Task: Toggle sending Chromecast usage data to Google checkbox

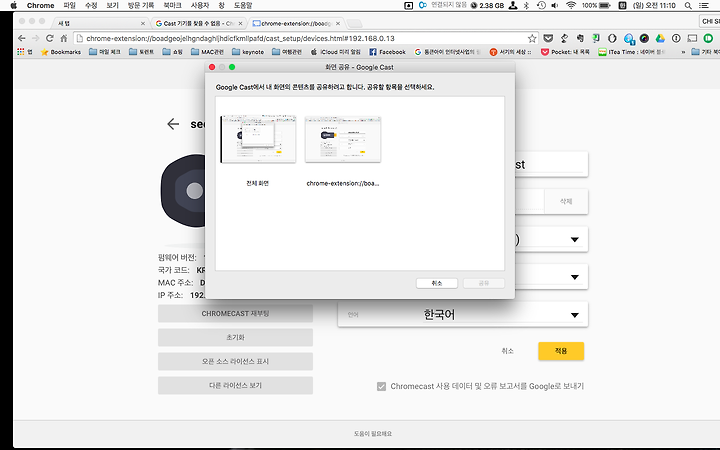Action: tap(381, 387)
